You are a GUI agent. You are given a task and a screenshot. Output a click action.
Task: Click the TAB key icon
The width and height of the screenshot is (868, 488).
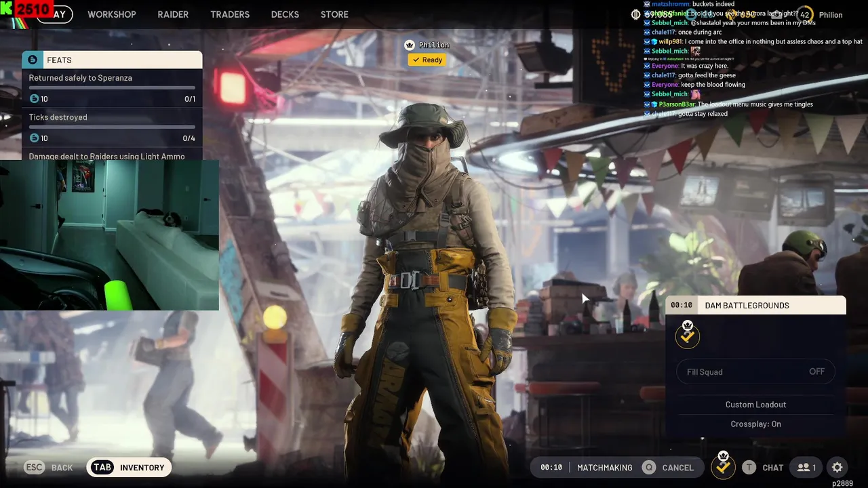coord(102,467)
